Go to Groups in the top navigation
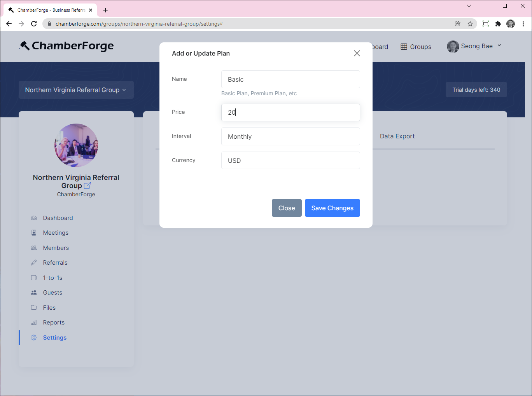 point(416,47)
